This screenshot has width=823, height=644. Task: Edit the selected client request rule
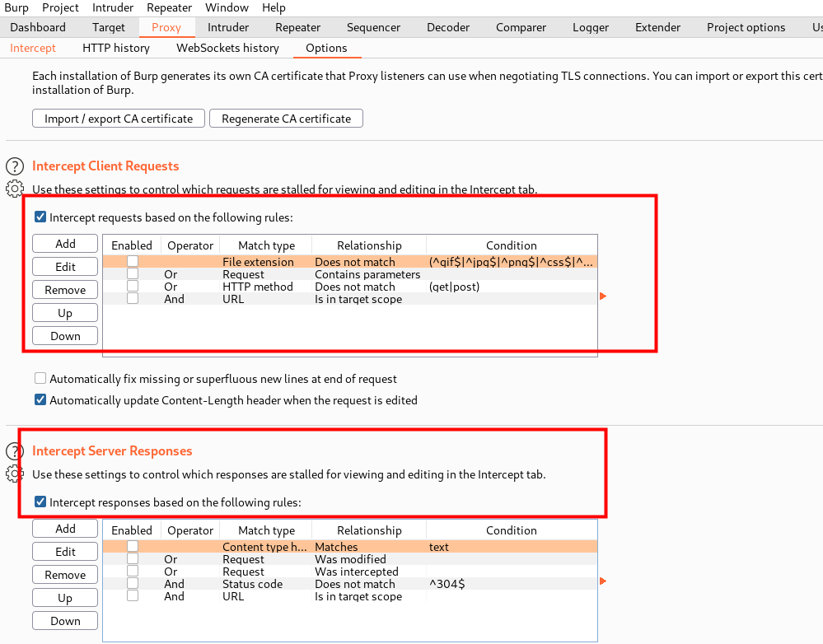[x=65, y=267]
